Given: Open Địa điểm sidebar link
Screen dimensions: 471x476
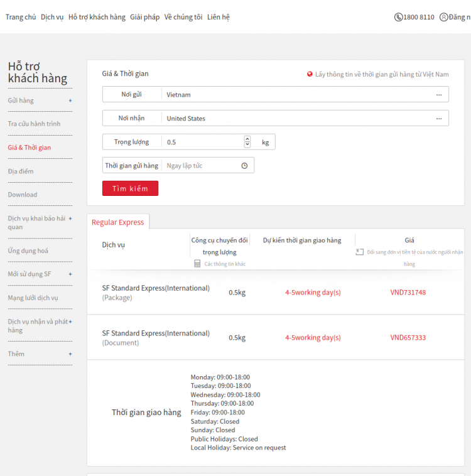Looking at the screenshot, I should [21, 171].
